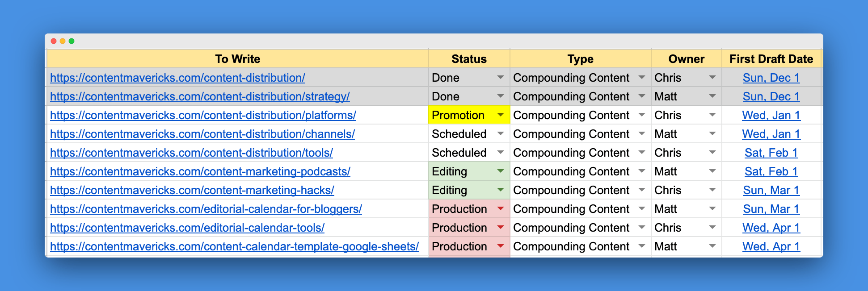868x291 pixels.
Task: Open the content-distribution/channels/ link
Action: pyautogui.click(x=202, y=134)
